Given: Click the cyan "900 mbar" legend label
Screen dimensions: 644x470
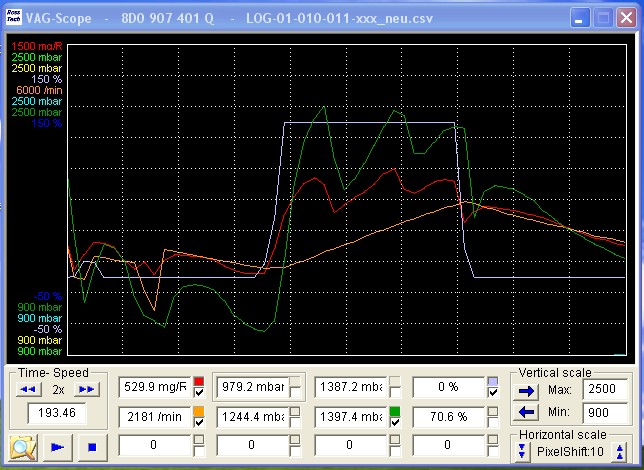Looking at the screenshot, I should pos(40,318).
